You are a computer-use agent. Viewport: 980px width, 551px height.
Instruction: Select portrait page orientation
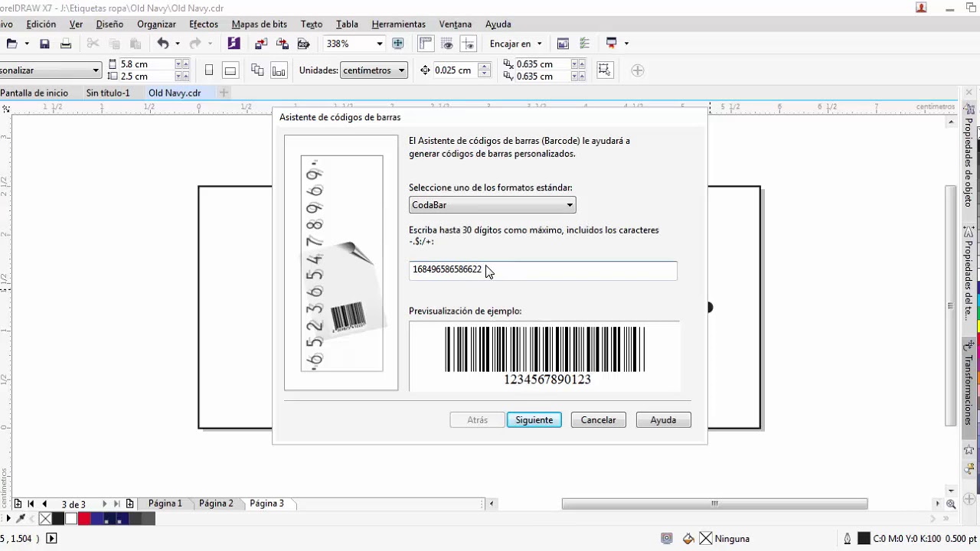tap(209, 70)
